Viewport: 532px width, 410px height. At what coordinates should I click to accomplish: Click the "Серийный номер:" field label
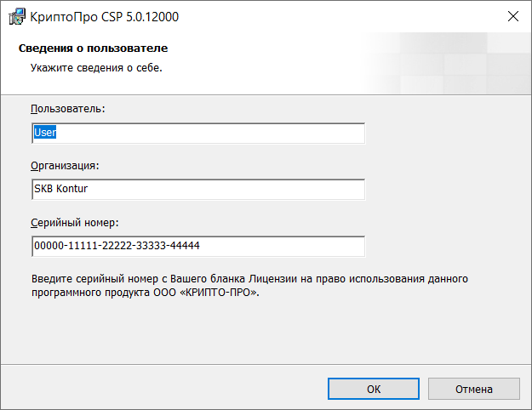[x=74, y=222]
